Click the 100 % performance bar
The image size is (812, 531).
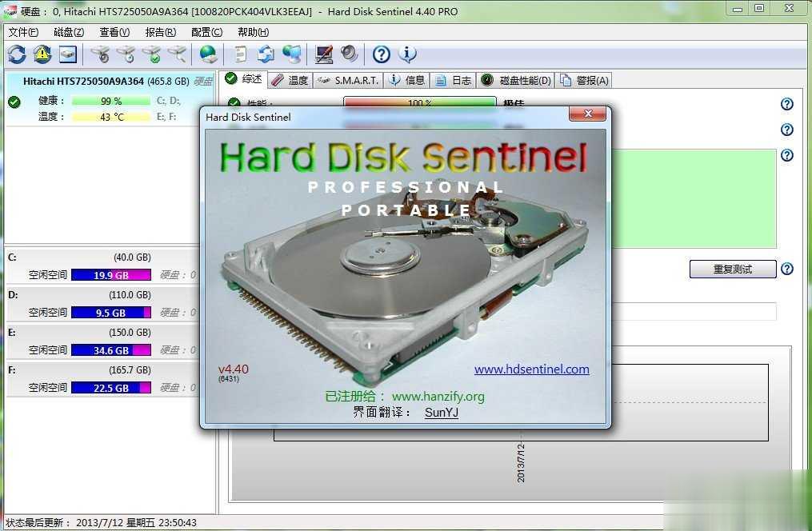click(x=419, y=102)
